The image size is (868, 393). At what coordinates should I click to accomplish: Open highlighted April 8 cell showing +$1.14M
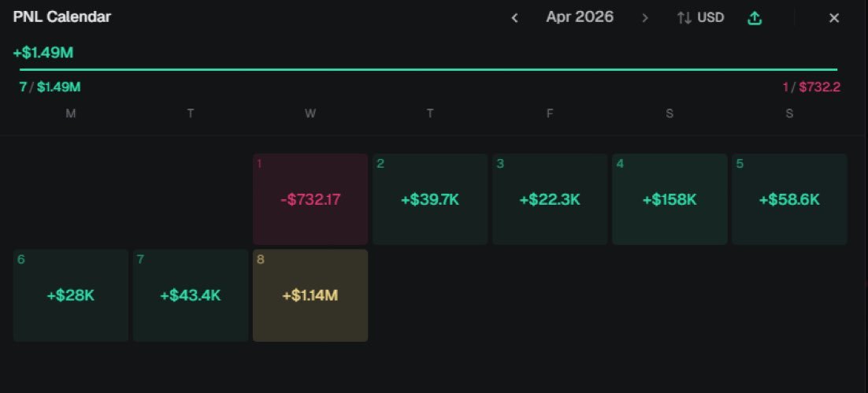(x=310, y=295)
